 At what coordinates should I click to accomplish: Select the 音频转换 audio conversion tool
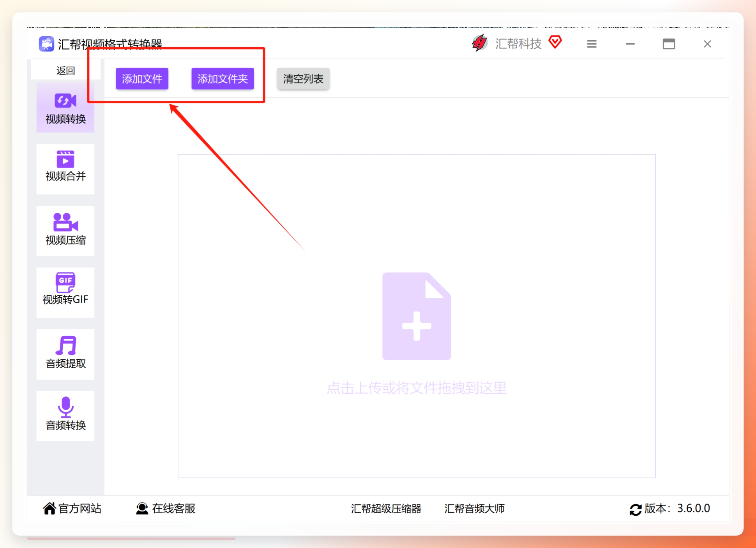tap(65, 416)
